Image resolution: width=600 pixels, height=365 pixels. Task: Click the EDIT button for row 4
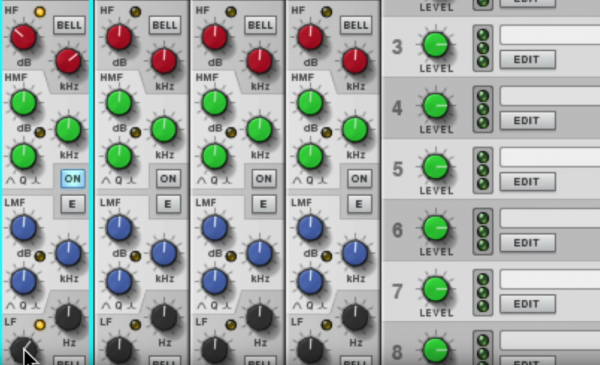(528, 121)
